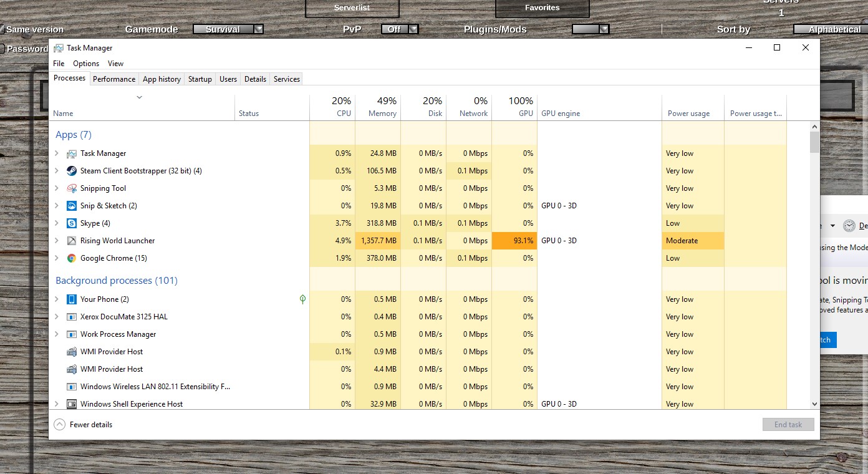Click the Steam Client Bootstrapper icon
868x474 pixels.
pyautogui.click(x=71, y=171)
